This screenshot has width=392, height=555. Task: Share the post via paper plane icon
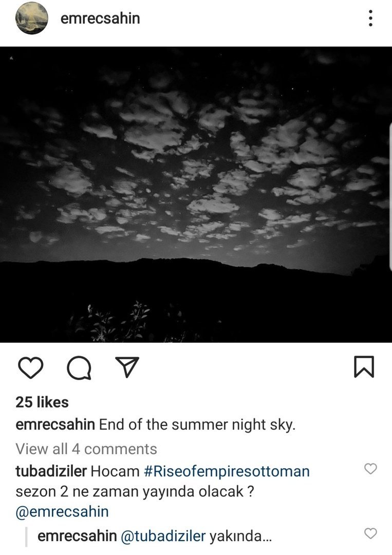127,367
